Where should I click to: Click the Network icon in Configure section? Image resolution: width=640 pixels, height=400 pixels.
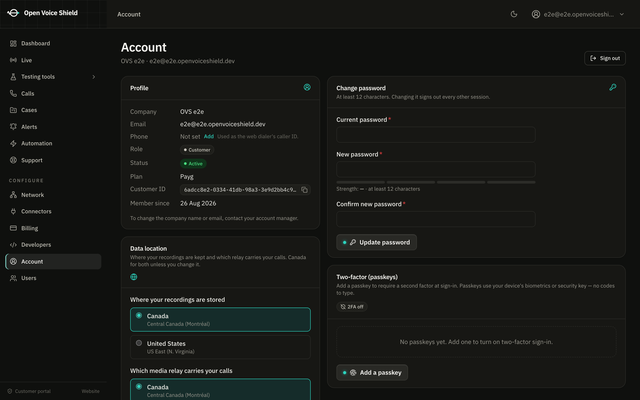(x=13, y=195)
